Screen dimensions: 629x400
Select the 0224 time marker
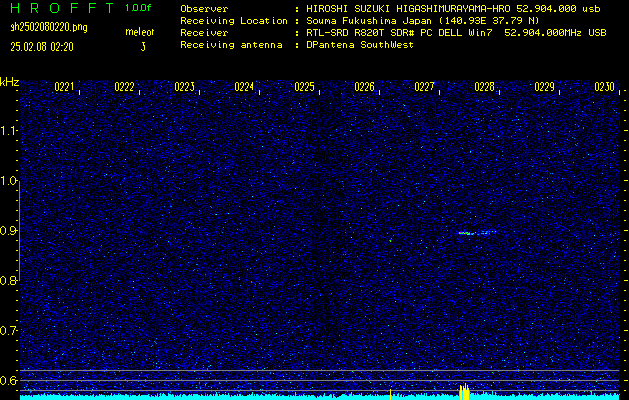(244, 87)
